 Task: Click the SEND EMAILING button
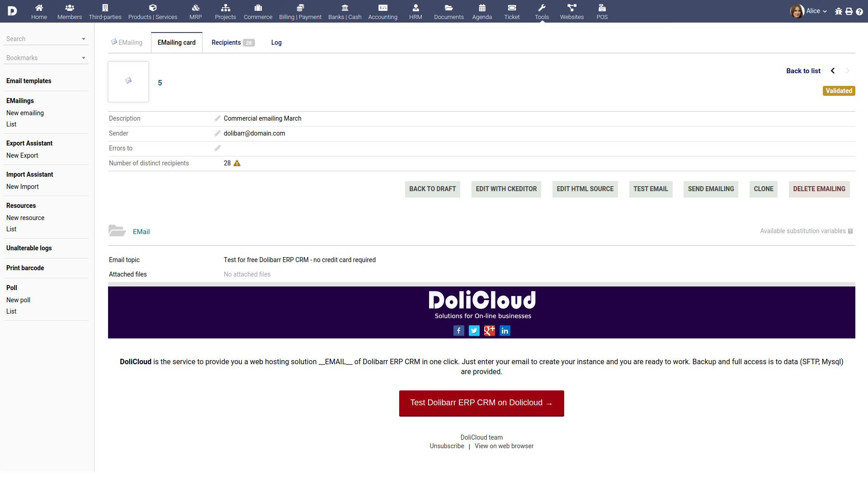(711, 188)
